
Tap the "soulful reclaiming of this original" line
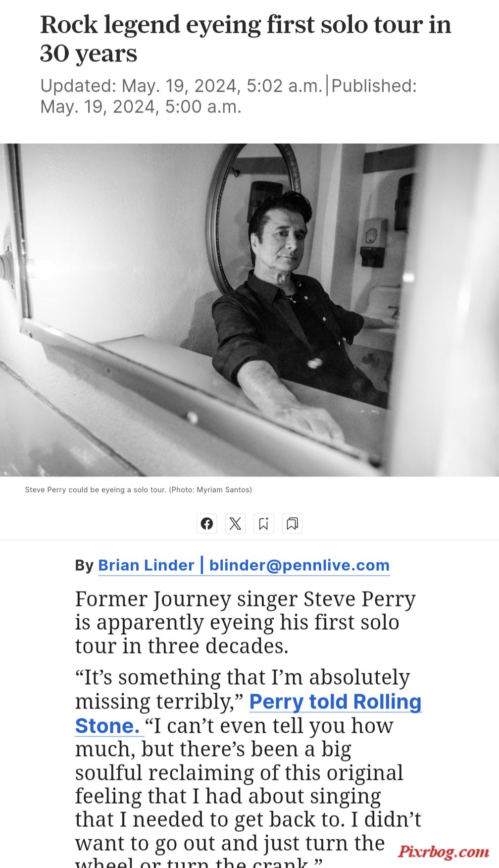tap(239, 772)
